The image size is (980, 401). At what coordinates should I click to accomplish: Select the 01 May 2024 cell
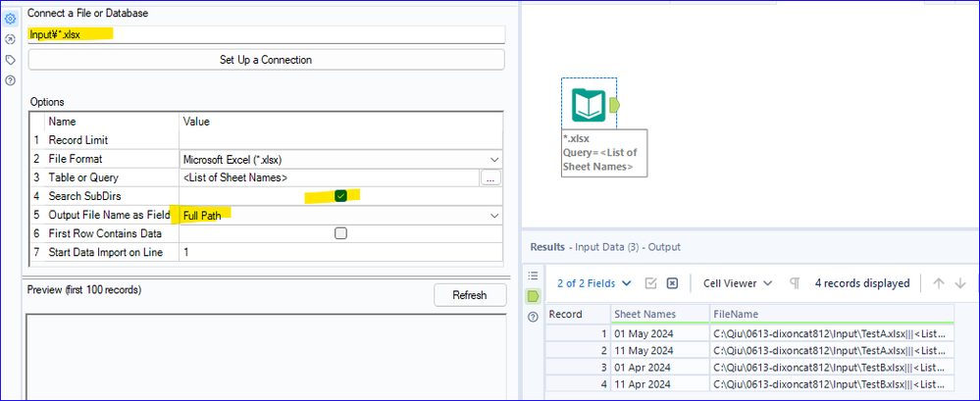pos(660,333)
